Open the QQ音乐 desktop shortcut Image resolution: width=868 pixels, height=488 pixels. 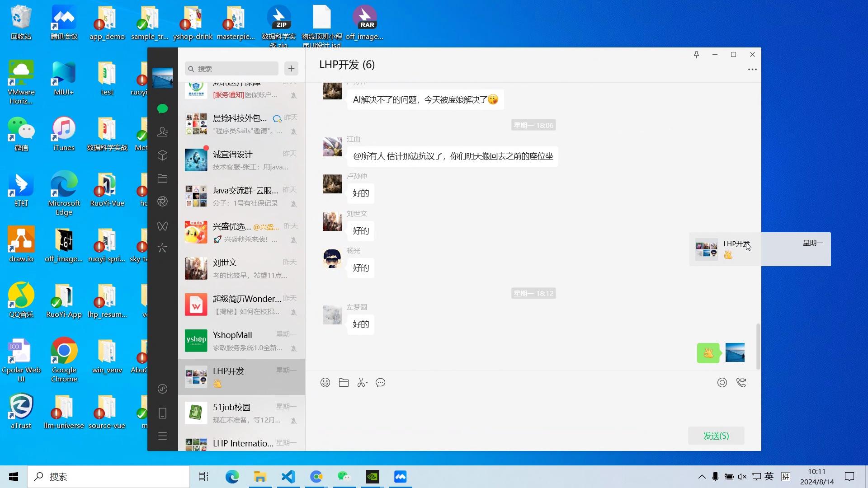[x=21, y=301]
